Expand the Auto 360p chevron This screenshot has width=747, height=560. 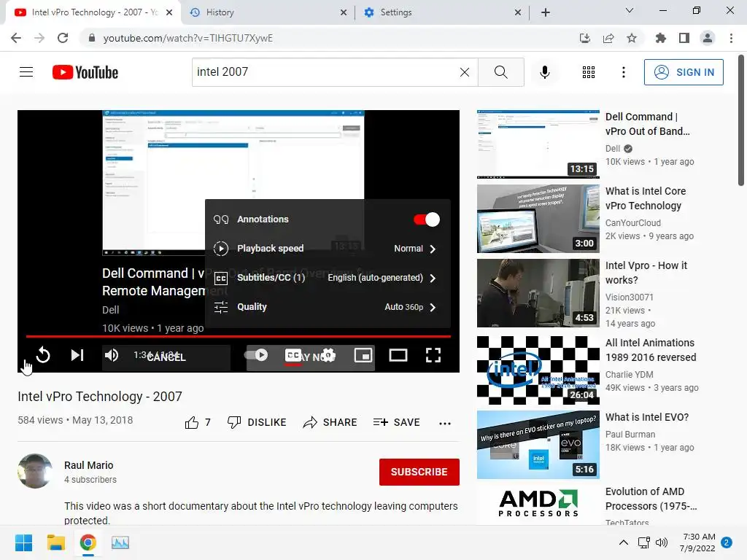pos(433,307)
